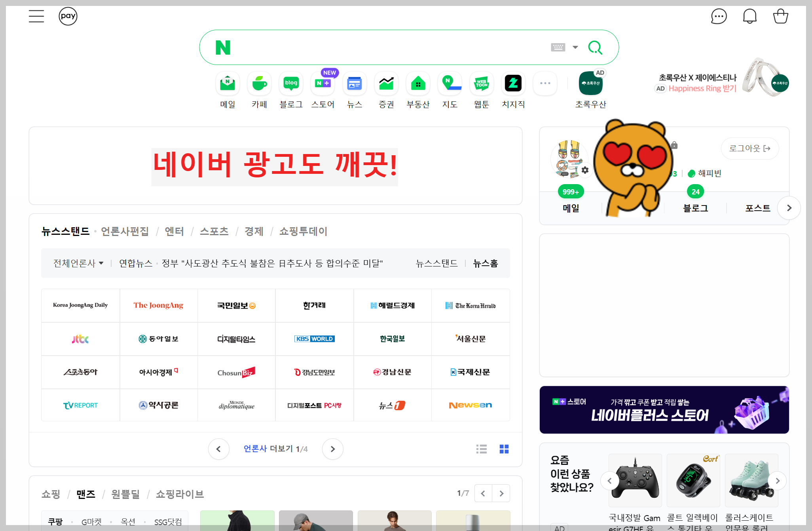Click the 로그아웃 button
This screenshot has height=531, width=812.
pos(750,148)
